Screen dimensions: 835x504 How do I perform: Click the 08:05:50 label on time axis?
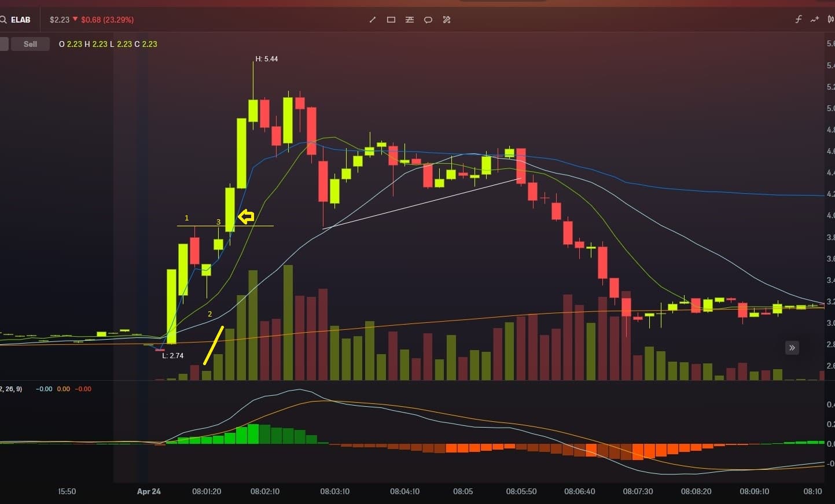521,491
